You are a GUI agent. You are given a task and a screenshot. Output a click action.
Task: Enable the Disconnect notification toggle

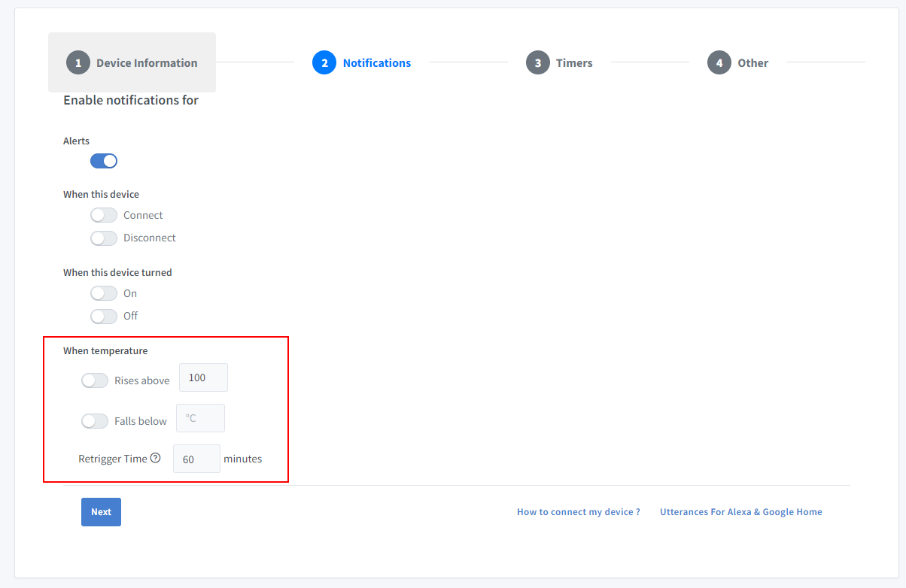point(104,238)
